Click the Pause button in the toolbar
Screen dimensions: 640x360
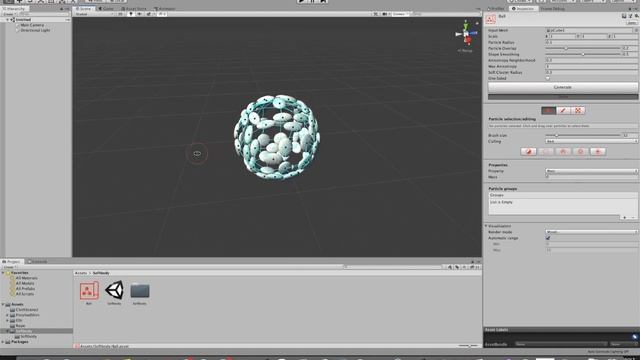pos(312,1)
